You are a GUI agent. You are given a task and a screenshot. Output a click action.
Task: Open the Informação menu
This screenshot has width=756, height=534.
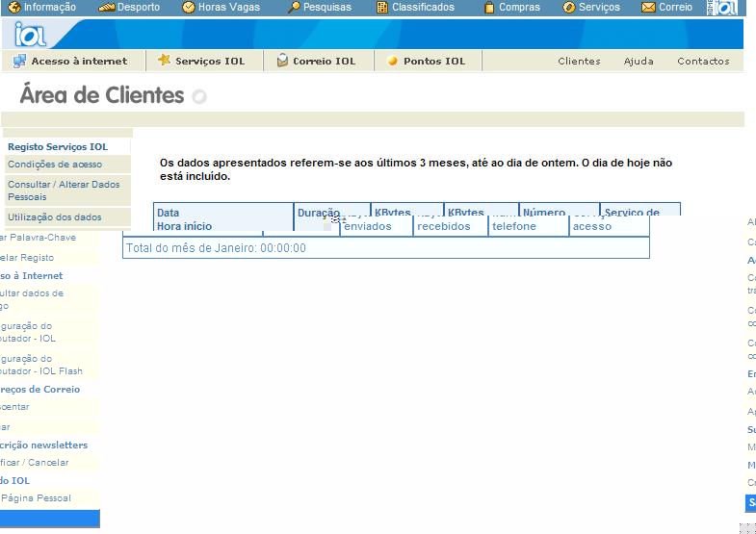tap(50, 8)
